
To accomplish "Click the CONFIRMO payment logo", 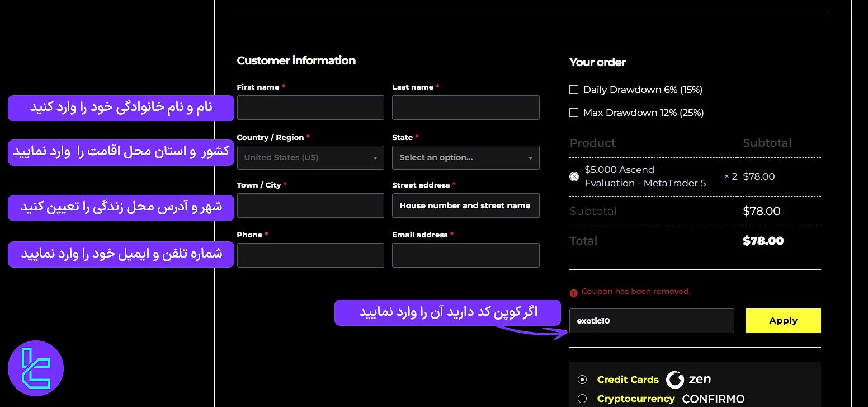I will pyautogui.click(x=713, y=399).
